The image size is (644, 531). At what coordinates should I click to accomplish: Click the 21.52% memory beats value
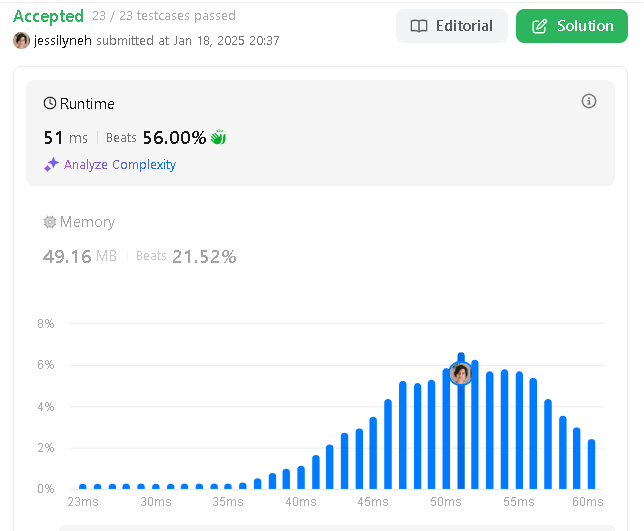pos(204,257)
